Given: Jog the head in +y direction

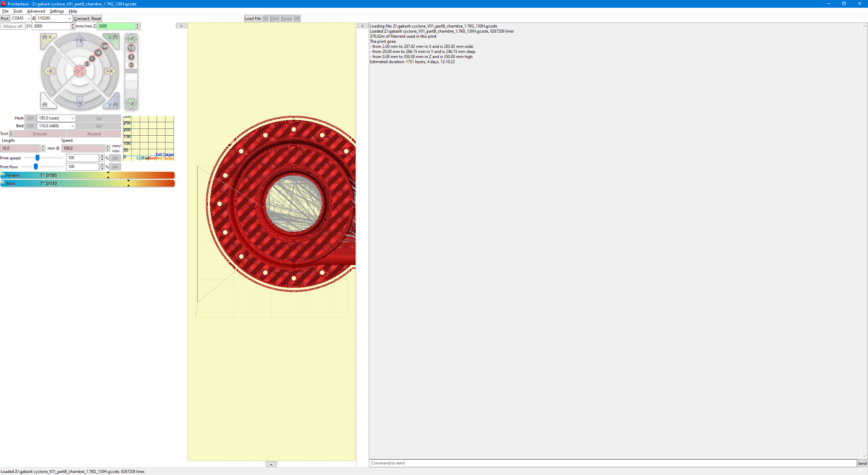Looking at the screenshot, I should coord(80,40).
